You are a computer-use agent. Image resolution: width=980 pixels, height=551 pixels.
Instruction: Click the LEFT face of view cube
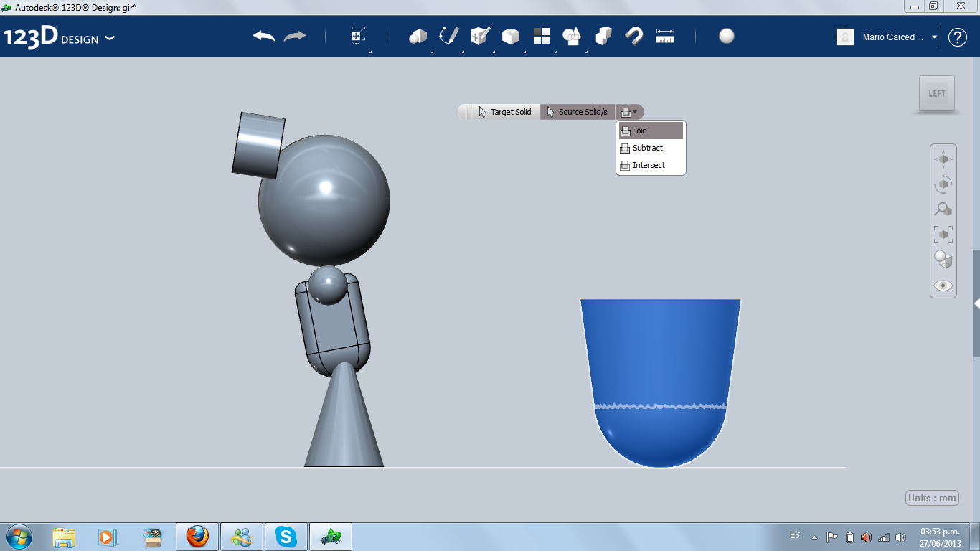[x=937, y=93]
